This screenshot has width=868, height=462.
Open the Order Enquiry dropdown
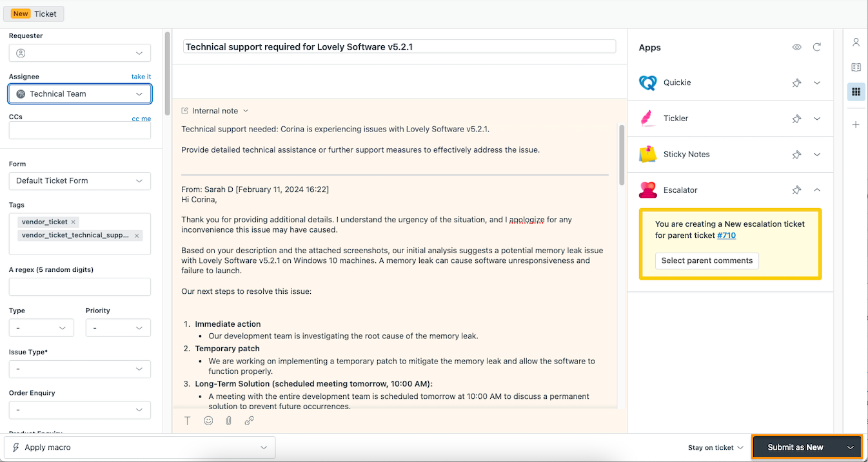point(80,410)
